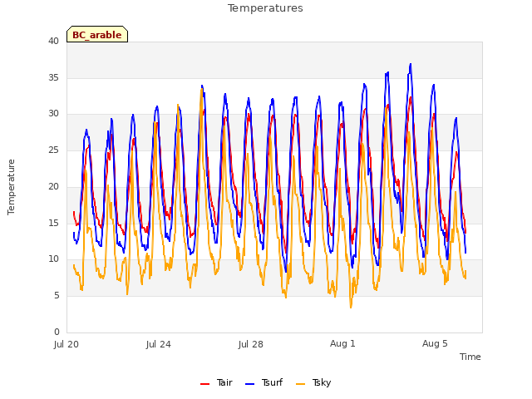Click the lowest orange Tsky dip near 3.5
Image resolution: width=532 pixels, height=399 pixels.
pos(351,307)
